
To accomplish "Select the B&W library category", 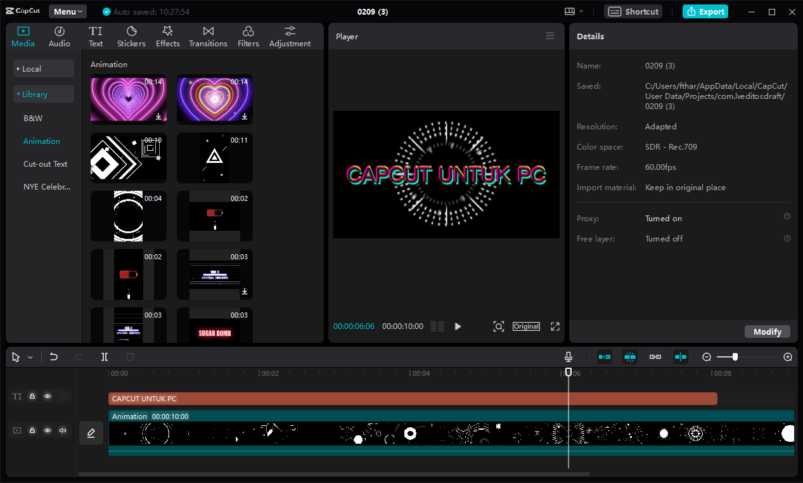I will [33, 118].
